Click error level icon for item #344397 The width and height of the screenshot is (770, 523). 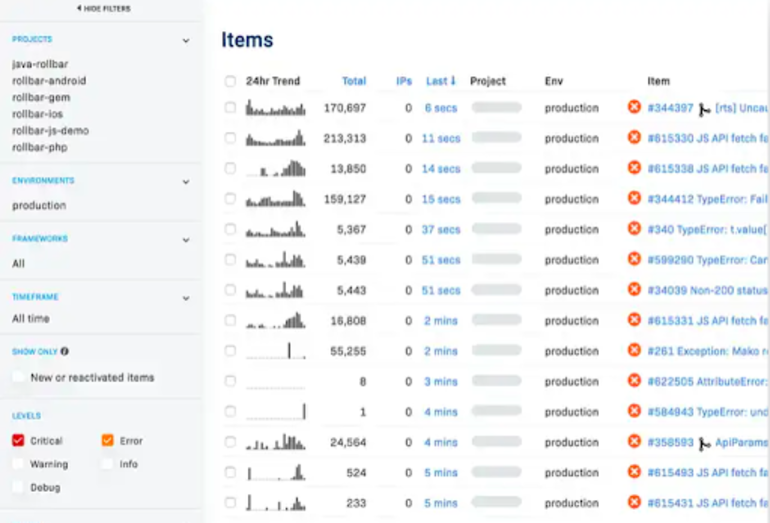[x=634, y=107]
